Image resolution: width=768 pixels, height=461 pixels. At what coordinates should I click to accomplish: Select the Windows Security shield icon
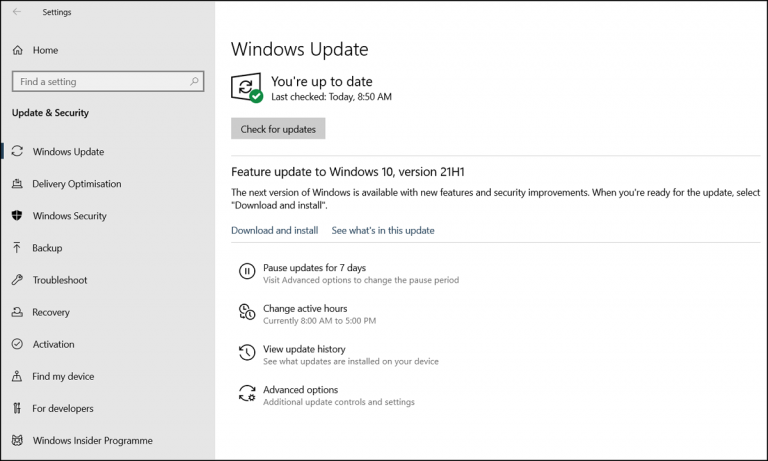click(17, 216)
